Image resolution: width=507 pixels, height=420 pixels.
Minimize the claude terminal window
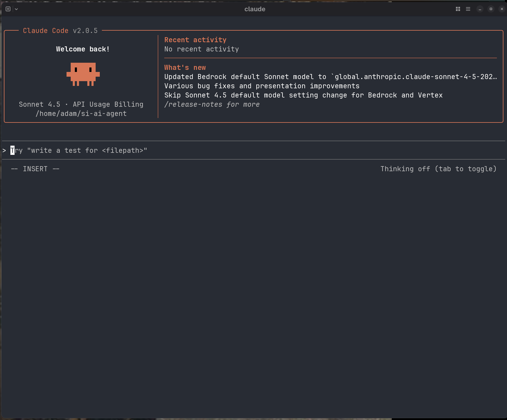[x=480, y=9]
